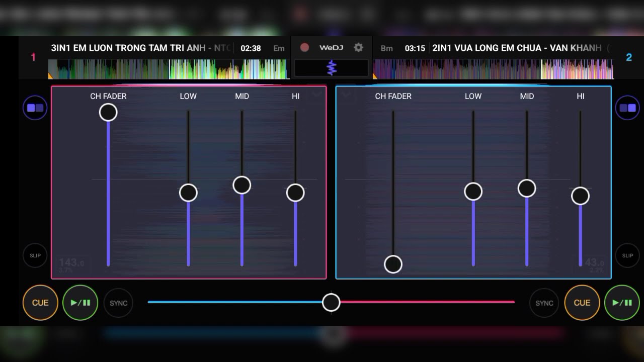This screenshot has width=644, height=362.
Task: Seek in deck 1 waveform overview
Action: [168, 69]
